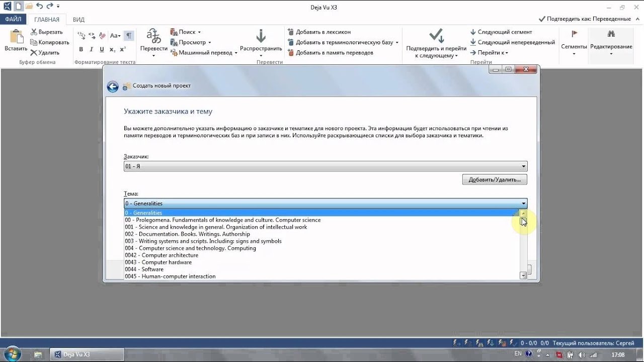Toggle bold formatting
The image size is (644, 362).
pyautogui.click(x=81, y=49)
